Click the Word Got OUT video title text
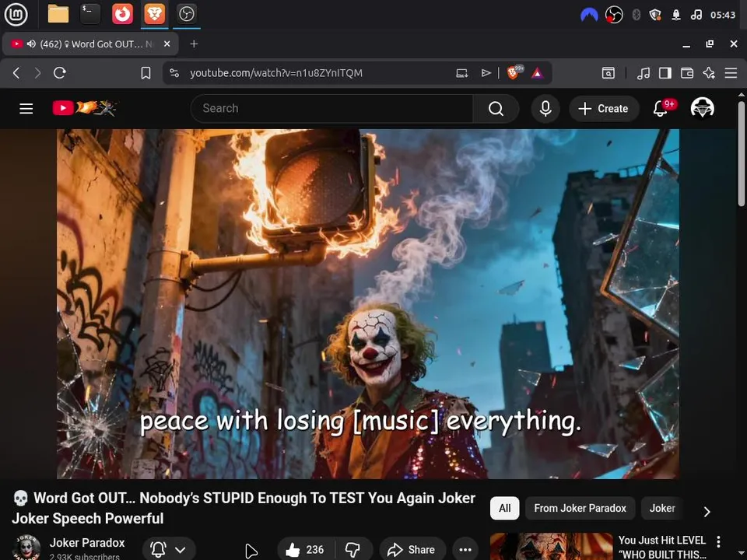The width and height of the screenshot is (747, 560). [244, 508]
